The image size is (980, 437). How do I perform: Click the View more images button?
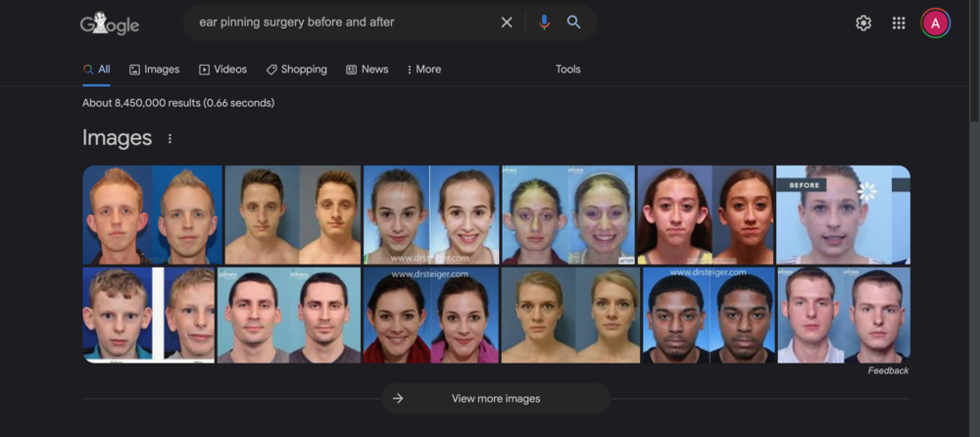(x=495, y=399)
